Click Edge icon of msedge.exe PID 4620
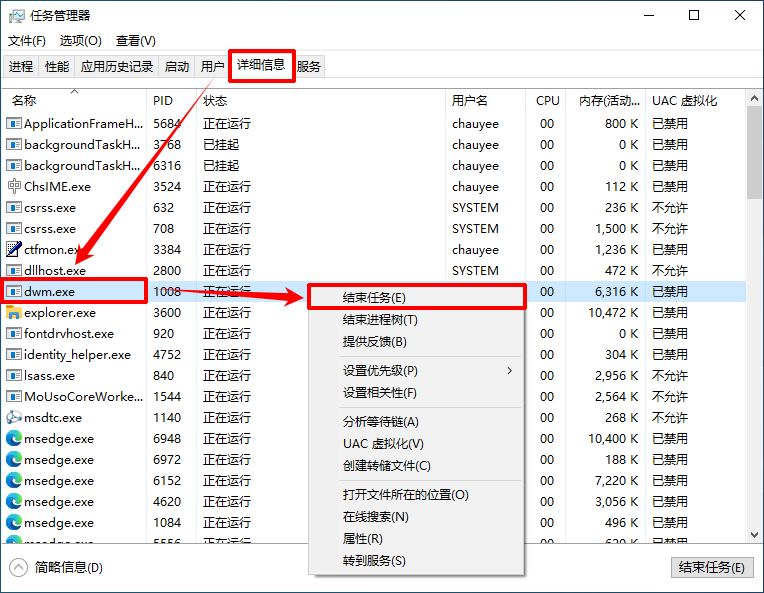The image size is (764, 593). click(14, 501)
